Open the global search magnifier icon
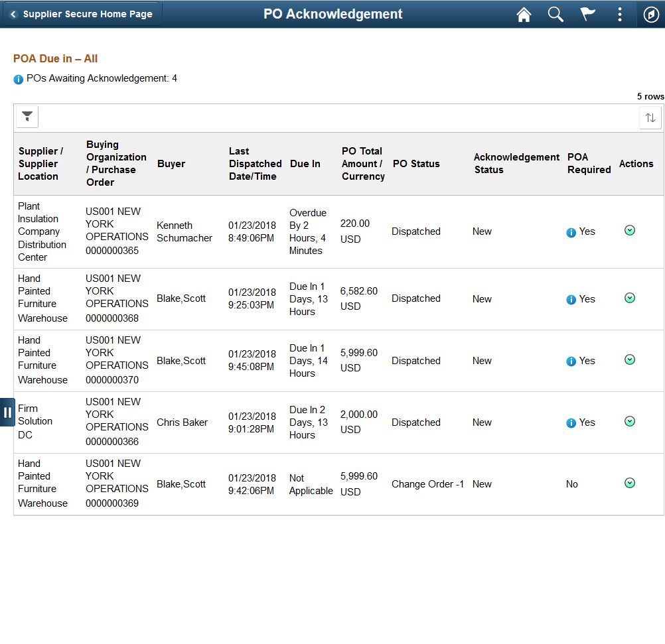665x644 pixels. coord(555,14)
